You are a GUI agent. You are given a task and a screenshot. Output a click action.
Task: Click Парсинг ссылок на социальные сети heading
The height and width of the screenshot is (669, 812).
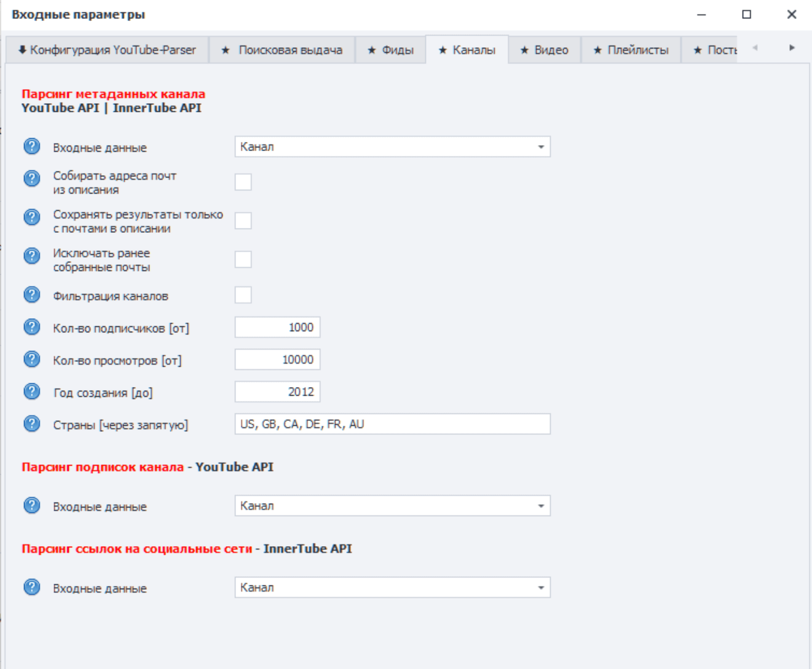tap(136, 549)
